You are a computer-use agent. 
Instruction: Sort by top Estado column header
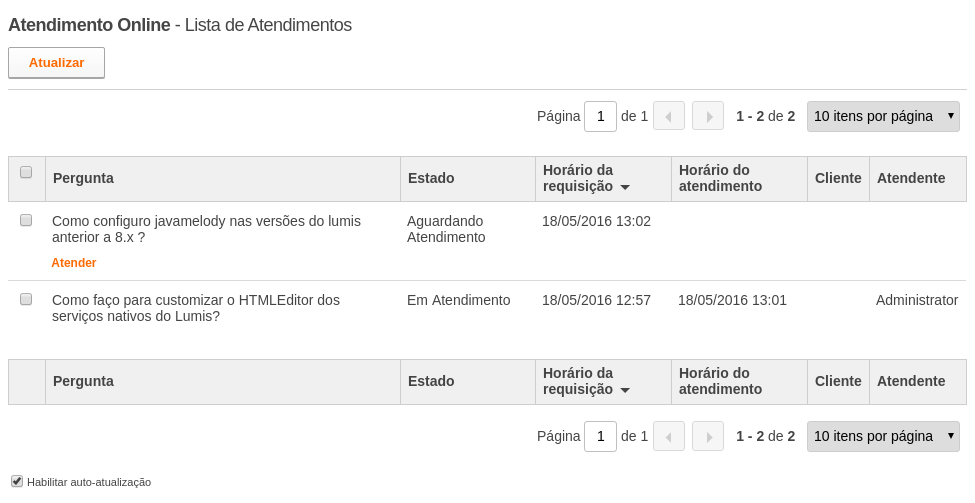(431, 178)
